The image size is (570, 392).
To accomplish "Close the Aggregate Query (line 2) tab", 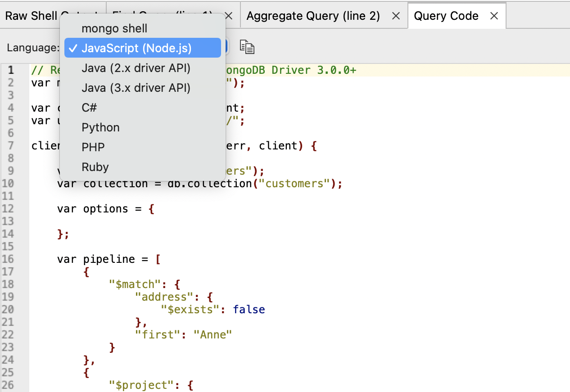I will 395,15.
